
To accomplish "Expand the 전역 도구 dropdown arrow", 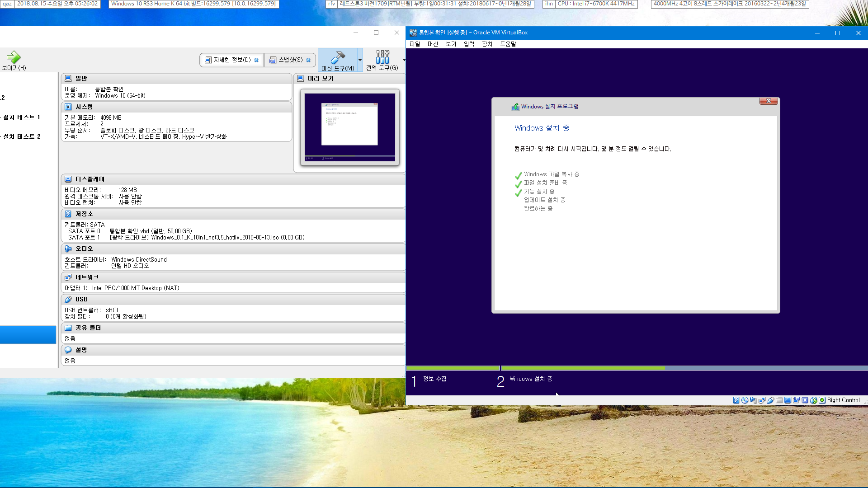I will pyautogui.click(x=403, y=60).
